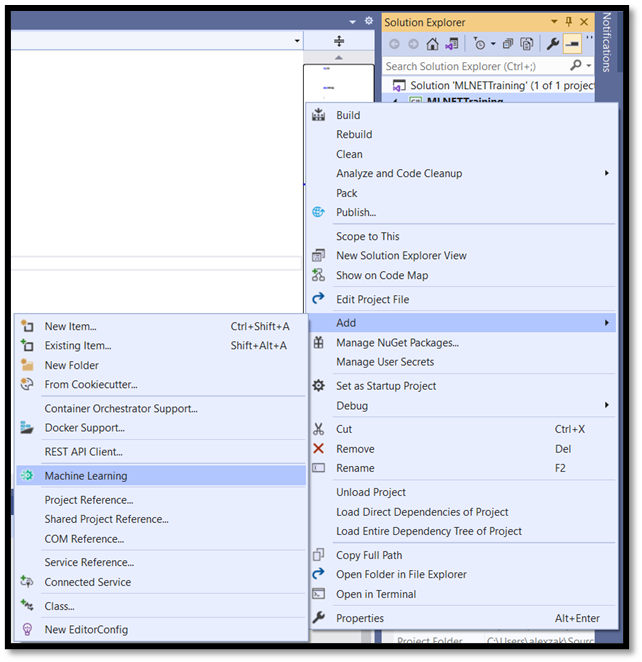Click the Edit Project File arrow icon
Image resolution: width=642 pixels, height=662 pixels.
click(318, 298)
